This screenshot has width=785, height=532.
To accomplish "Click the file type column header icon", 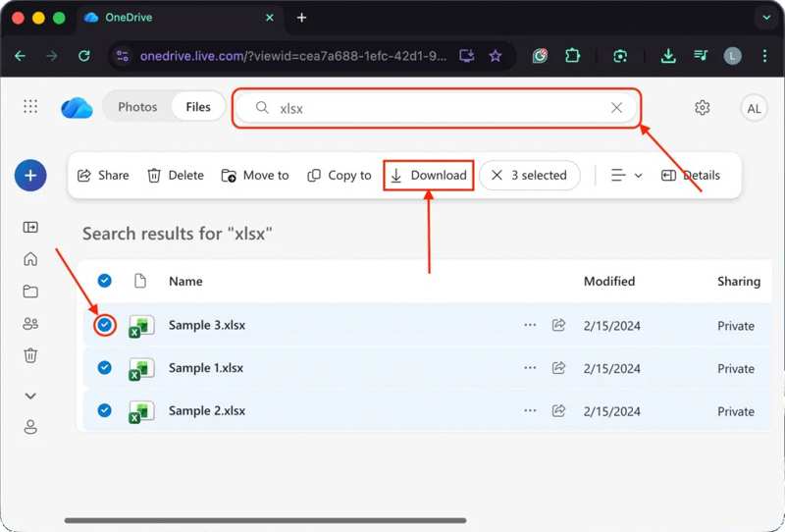I will pos(140,281).
